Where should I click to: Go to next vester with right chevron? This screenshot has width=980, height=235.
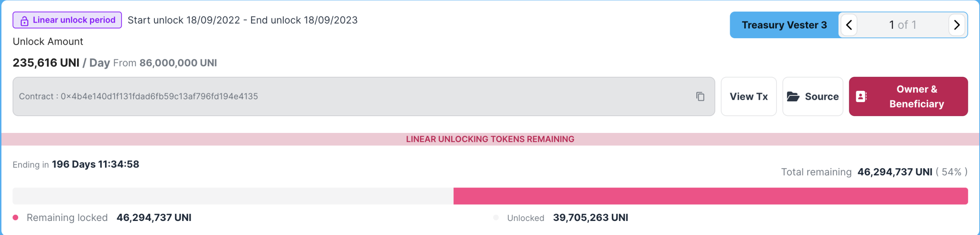point(956,25)
